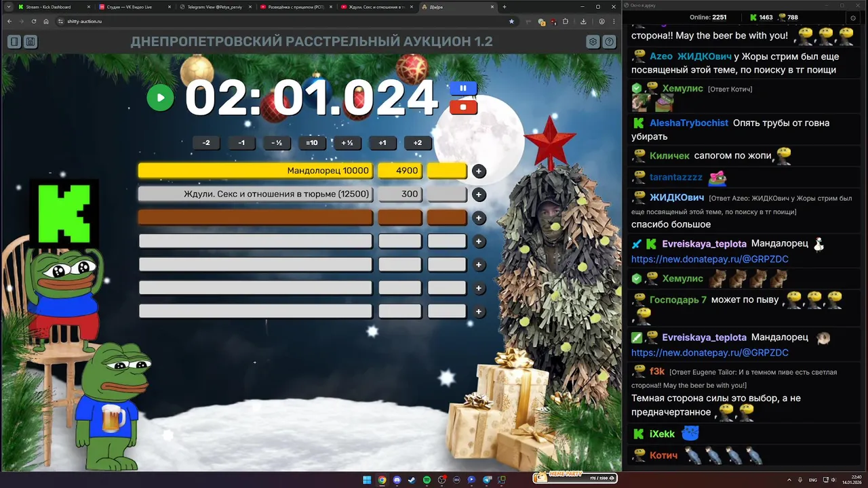Bookmark page with star icon
The width and height of the screenshot is (868, 488).
[x=511, y=21]
